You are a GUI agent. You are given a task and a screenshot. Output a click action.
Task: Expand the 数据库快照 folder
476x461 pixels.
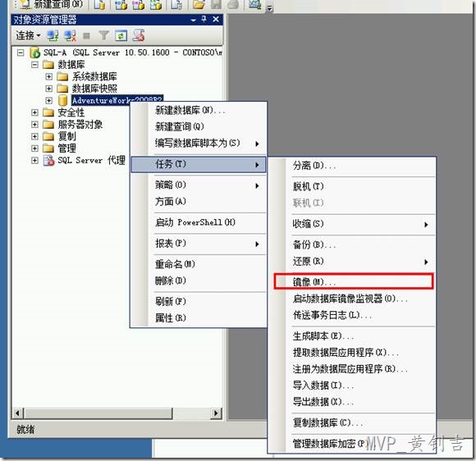click(49, 89)
